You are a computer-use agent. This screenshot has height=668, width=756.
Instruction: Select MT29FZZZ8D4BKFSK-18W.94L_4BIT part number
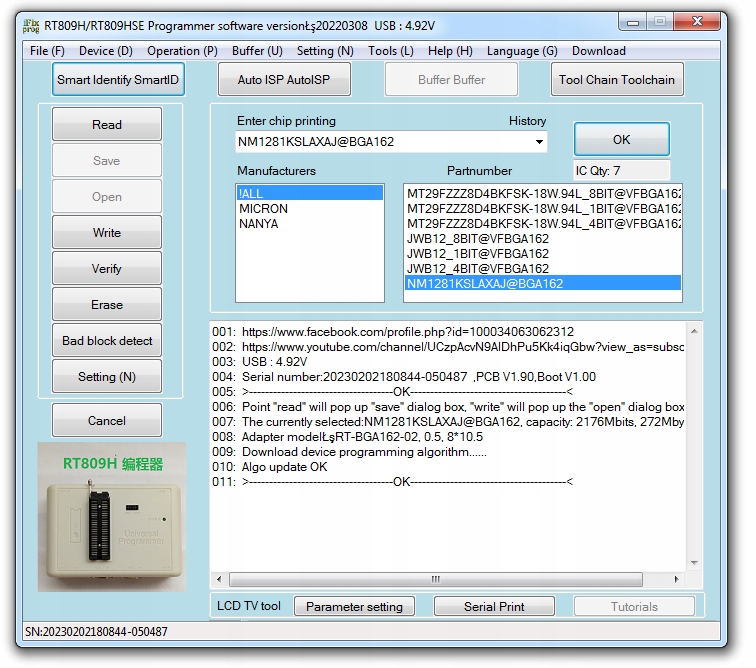543,223
